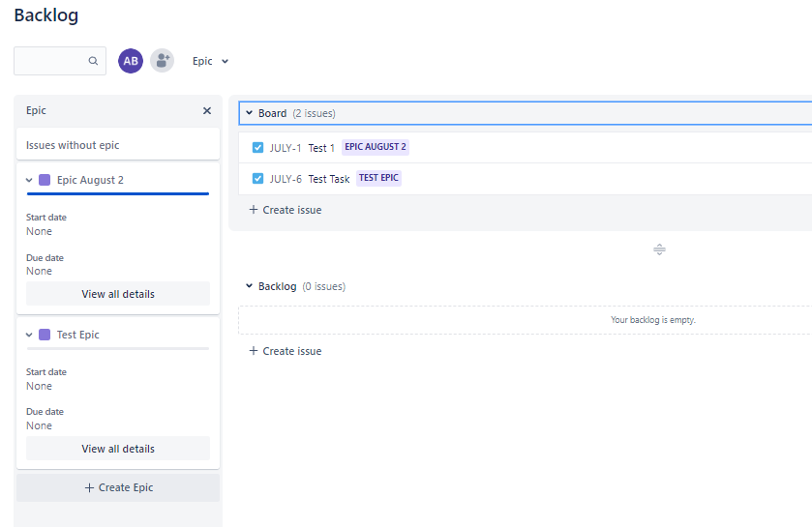Viewport: 812px width, 527px height.
Task: Collapse the Epic August 2 section
Action: (29, 180)
